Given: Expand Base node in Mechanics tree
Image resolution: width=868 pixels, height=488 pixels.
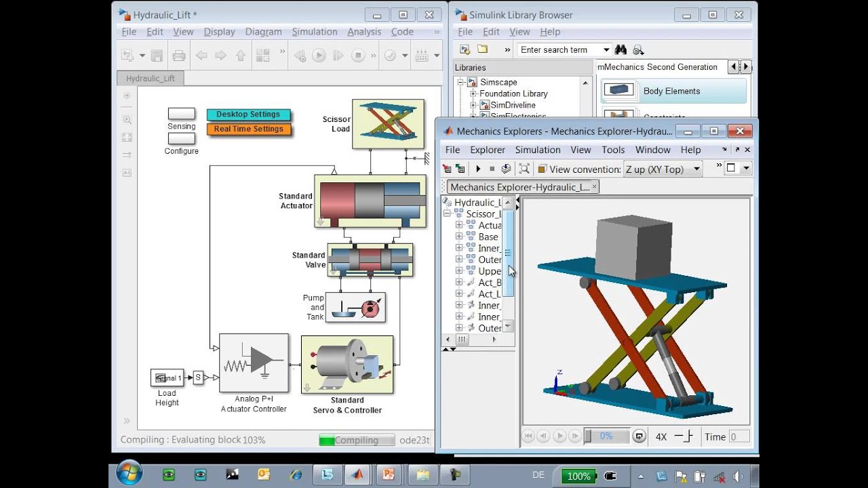Looking at the screenshot, I should pyautogui.click(x=459, y=237).
